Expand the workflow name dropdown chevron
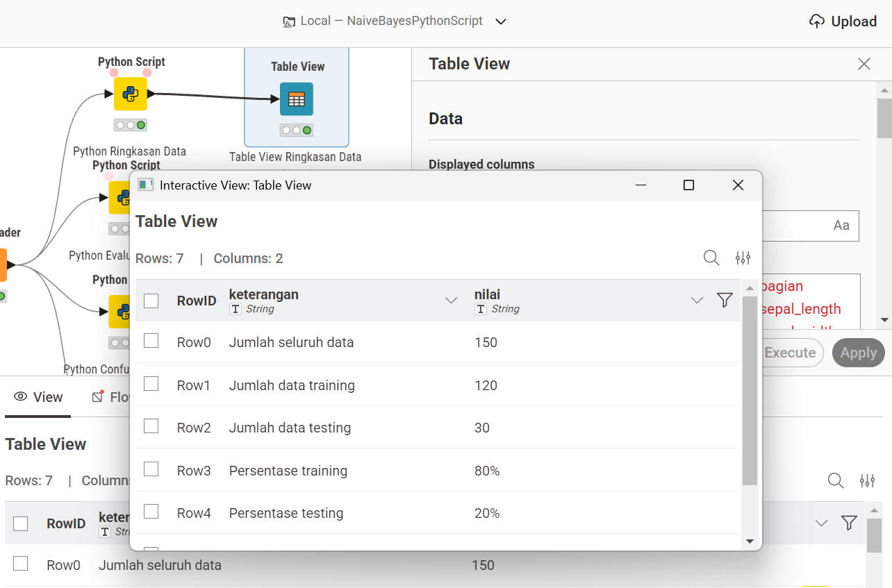Image resolution: width=892 pixels, height=588 pixels. 501,22
